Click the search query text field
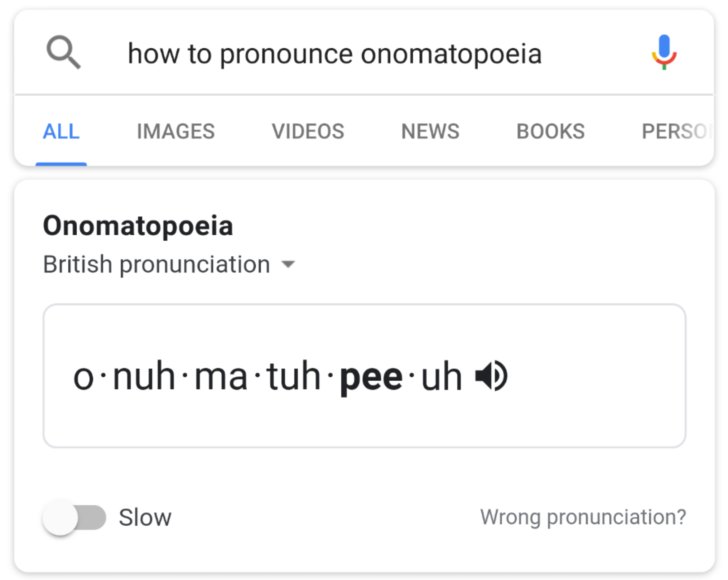 point(335,53)
